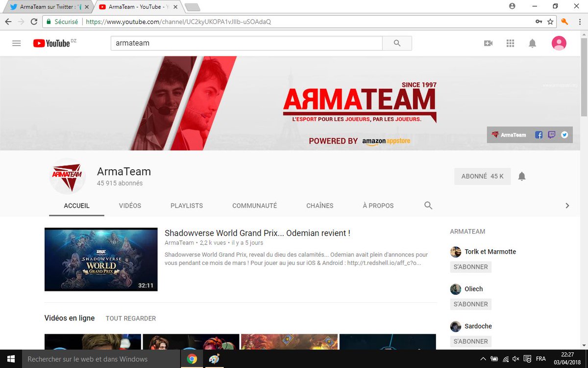Open the YouTube hamburger guide menu
Viewport: 588px width, 368px height.
point(16,43)
